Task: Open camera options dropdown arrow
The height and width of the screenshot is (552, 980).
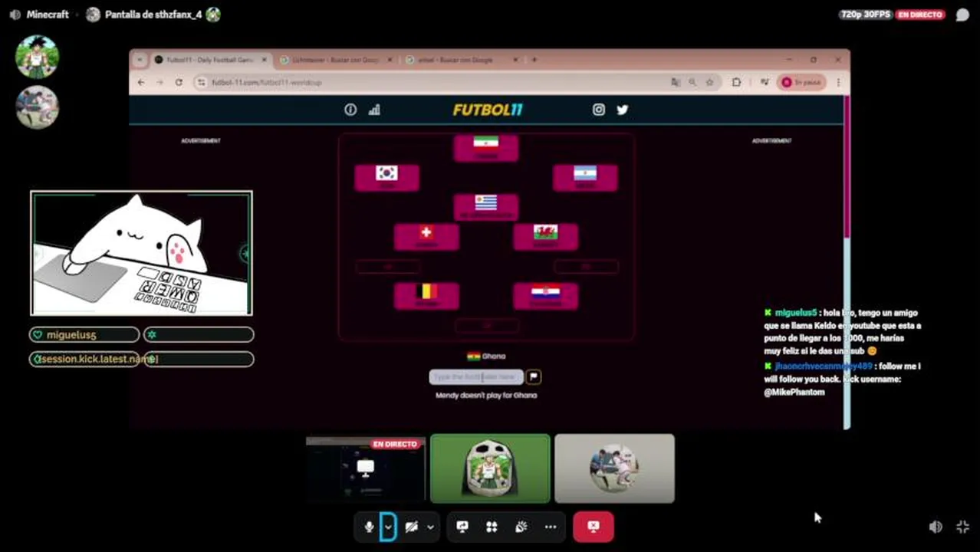Action: [430, 527]
